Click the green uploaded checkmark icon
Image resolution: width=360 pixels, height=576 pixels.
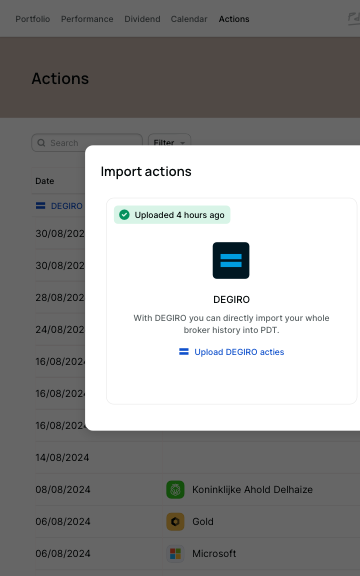[124, 215]
